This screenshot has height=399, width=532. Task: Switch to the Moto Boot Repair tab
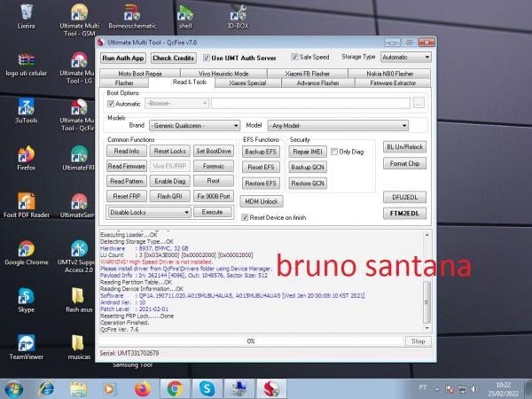140,74
